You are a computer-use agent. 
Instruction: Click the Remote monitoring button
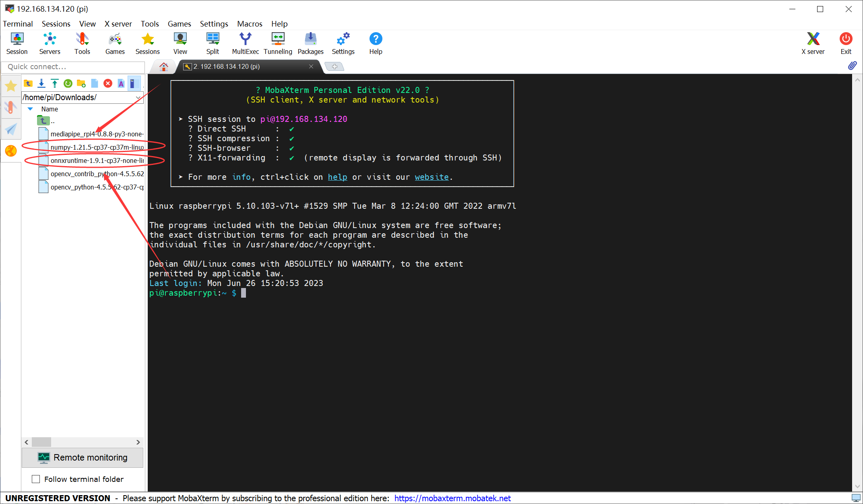pyautogui.click(x=83, y=458)
